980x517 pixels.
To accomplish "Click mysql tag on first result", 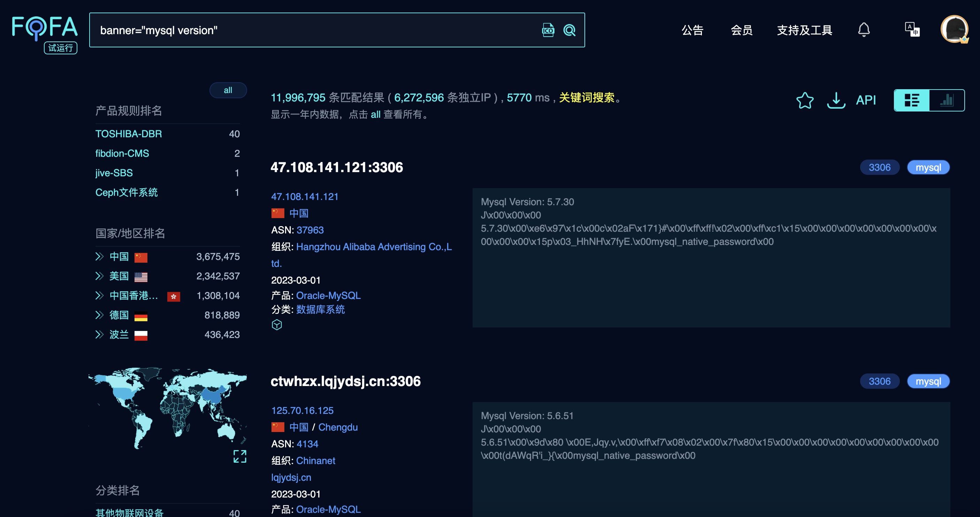I will [x=928, y=167].
